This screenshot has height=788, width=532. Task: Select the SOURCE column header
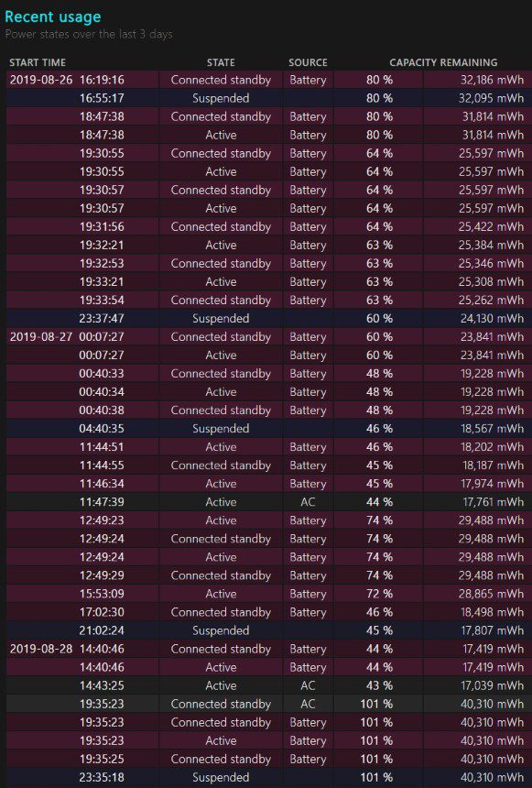pos(308,62)
